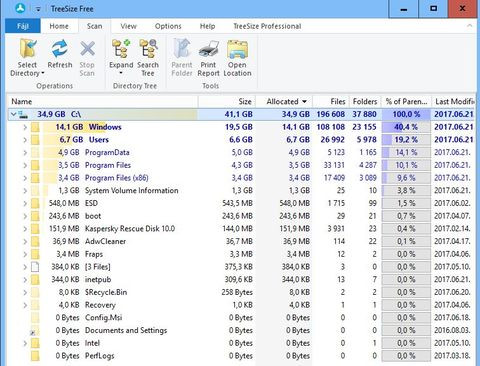Image resolution: width=480 pixels, height=366 pixels.
Task: Click the boot folder icon
Action: coord(35,216)
